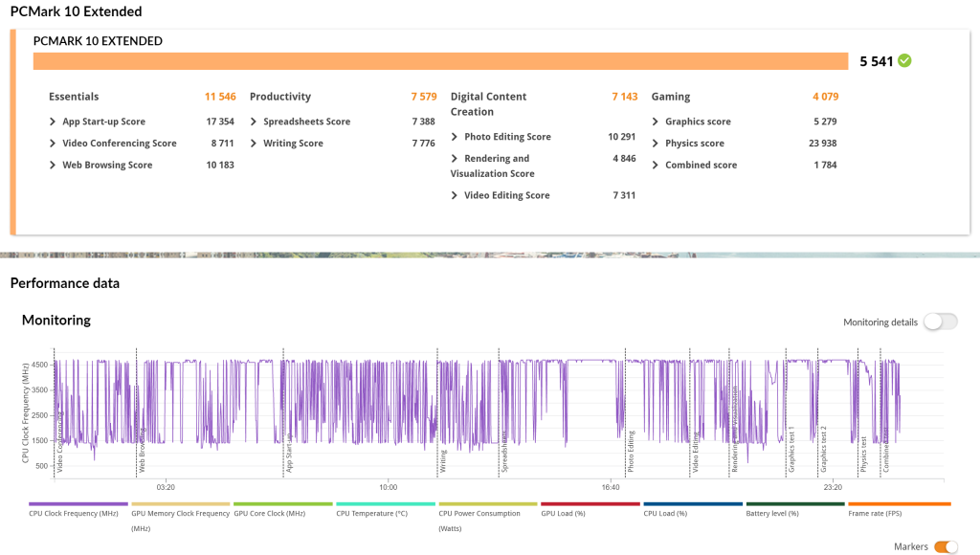Click the App Start-up chart marker

[x=289, y=454]
